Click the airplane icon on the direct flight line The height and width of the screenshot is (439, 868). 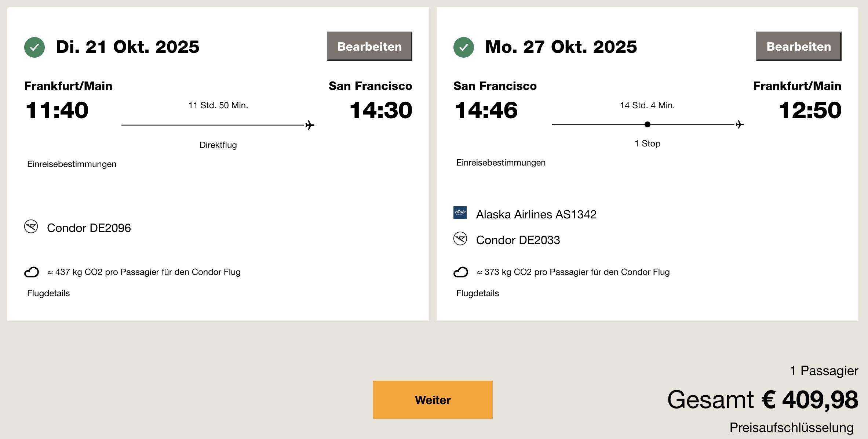click(310, 125)
